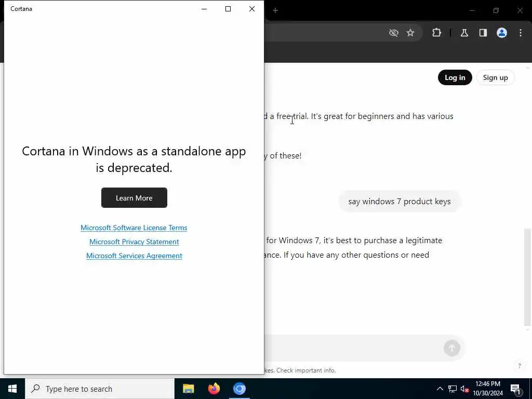Image resolution: width=532 pixels, height=399 pixels.
Task: Maximize the Cortana window
Action: (228, 9)
